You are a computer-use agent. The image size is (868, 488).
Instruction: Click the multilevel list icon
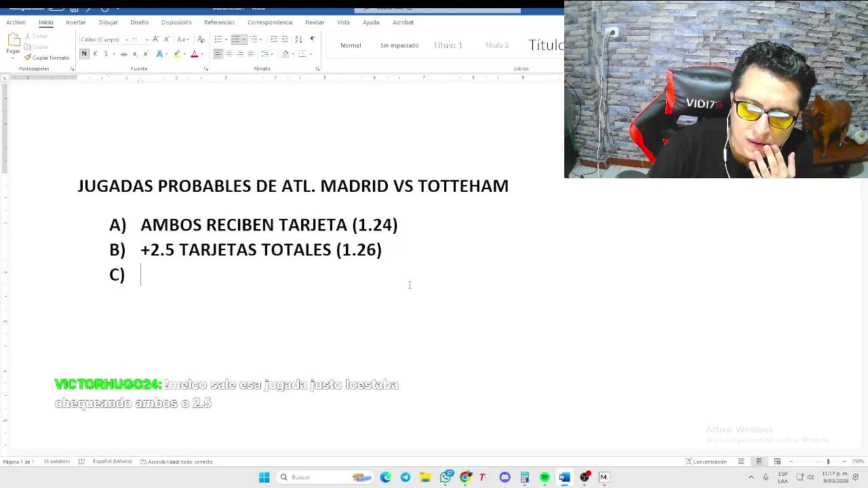(254, 39)
